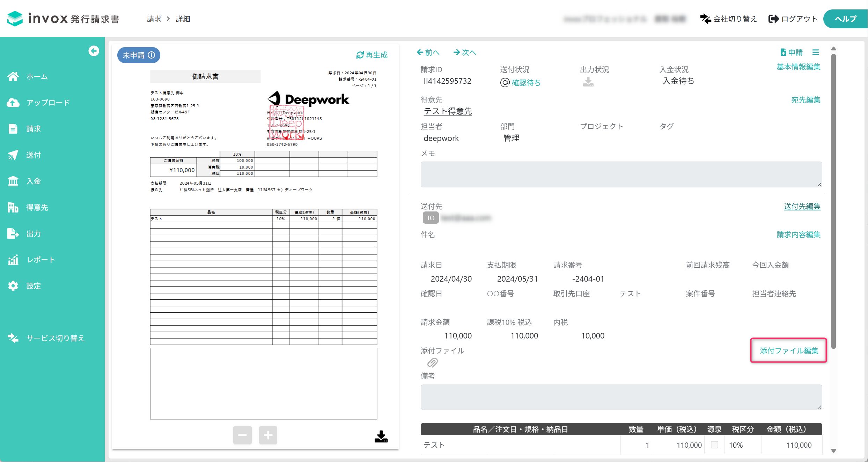
Task: Toggle the 源泉 checkbox in the テスト row
Action: [x=714, y=445]
